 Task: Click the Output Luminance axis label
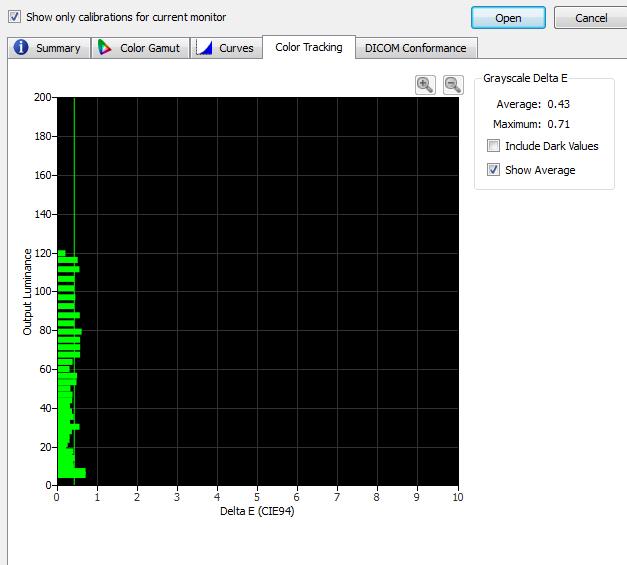(x=27, y=291)
